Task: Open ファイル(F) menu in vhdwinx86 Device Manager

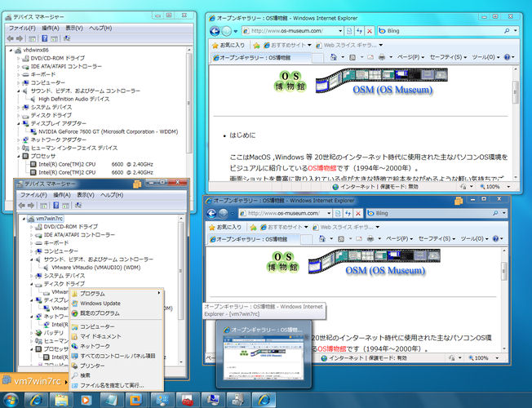Action: click(22, 28)
